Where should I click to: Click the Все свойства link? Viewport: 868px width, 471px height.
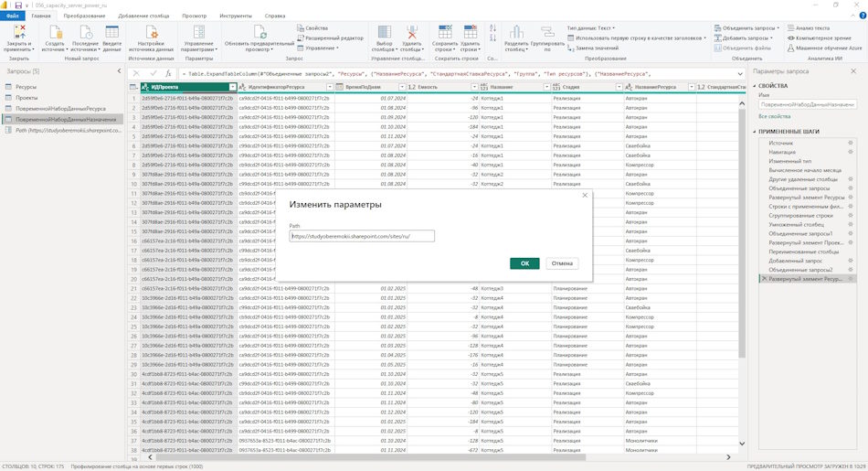775,116
